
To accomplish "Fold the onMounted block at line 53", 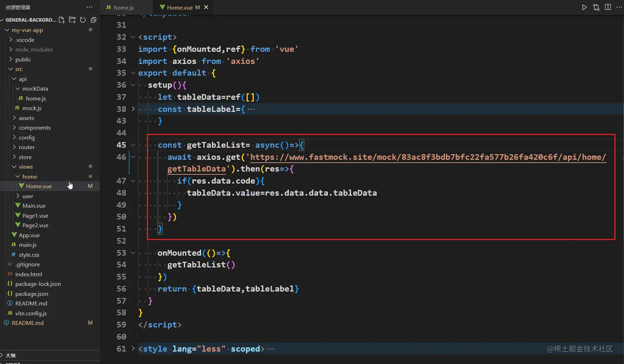I will (x=133, y=253).
